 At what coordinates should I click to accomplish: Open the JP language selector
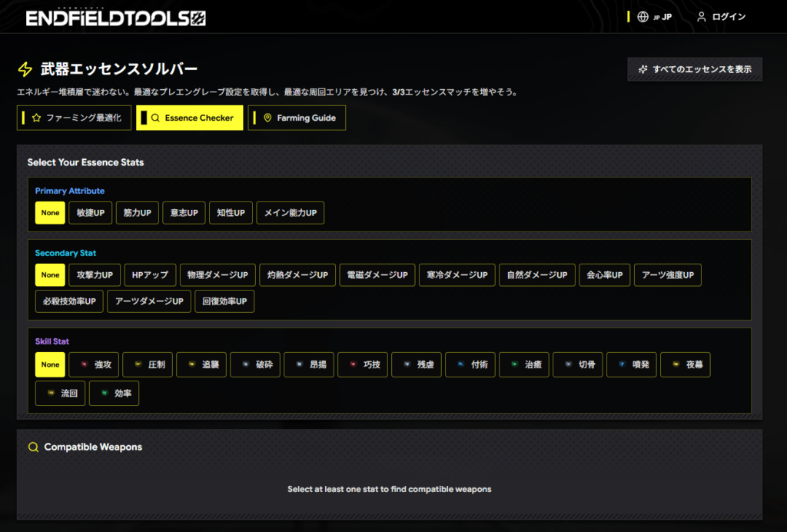662,17
